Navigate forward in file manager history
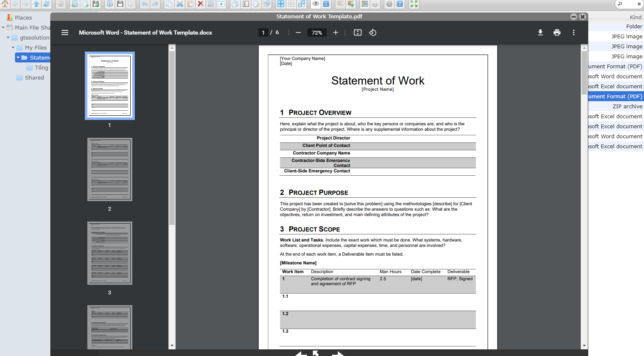Image resolution: width=644 pixels, height=356 pixels. 26,4
